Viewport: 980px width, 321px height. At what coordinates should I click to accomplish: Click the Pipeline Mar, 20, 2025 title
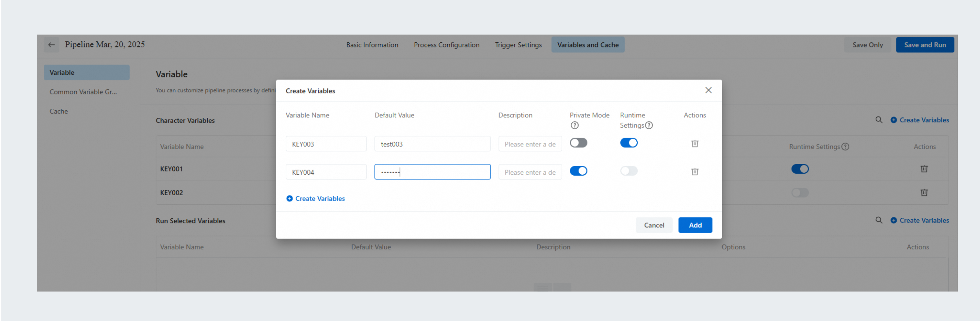pyautogui.click(x=105, y=44)
